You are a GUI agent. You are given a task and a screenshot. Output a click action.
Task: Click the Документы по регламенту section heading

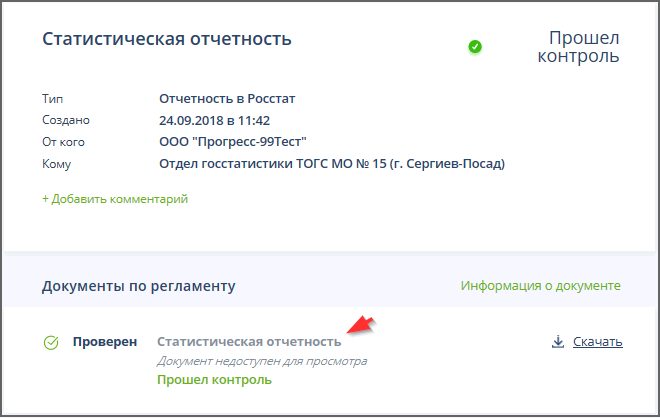(138, 287)
